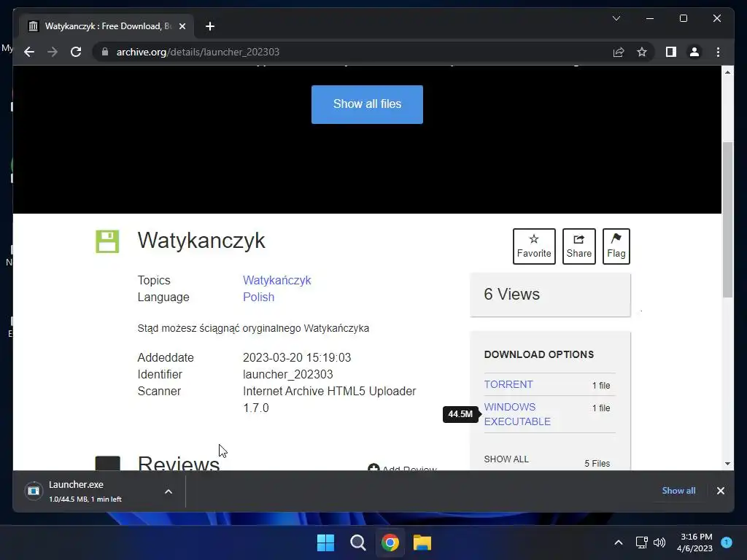This screenshot has height=560, width=747.
Task: Click the page vertical scrollbar thumb
Action: tap(727, 219)
